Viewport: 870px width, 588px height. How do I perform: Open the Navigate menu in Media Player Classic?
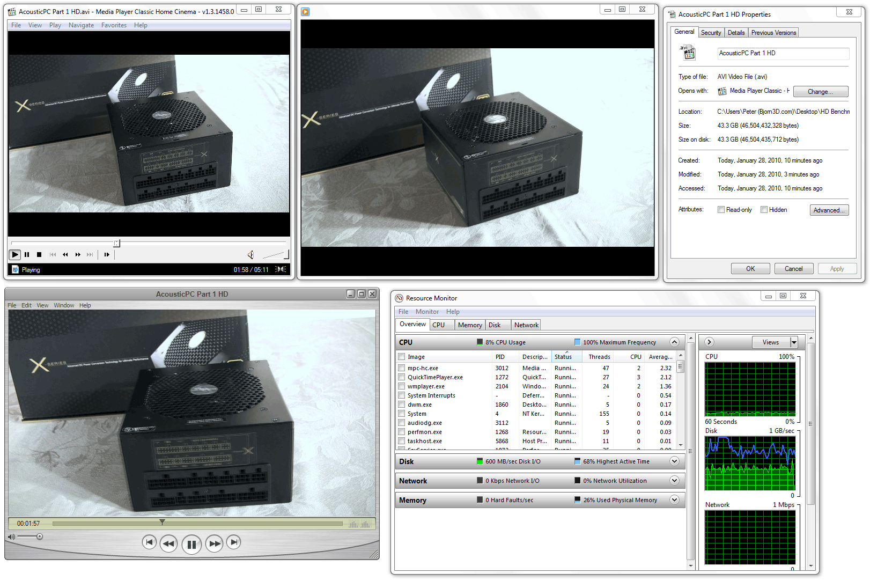coord(81,25)
